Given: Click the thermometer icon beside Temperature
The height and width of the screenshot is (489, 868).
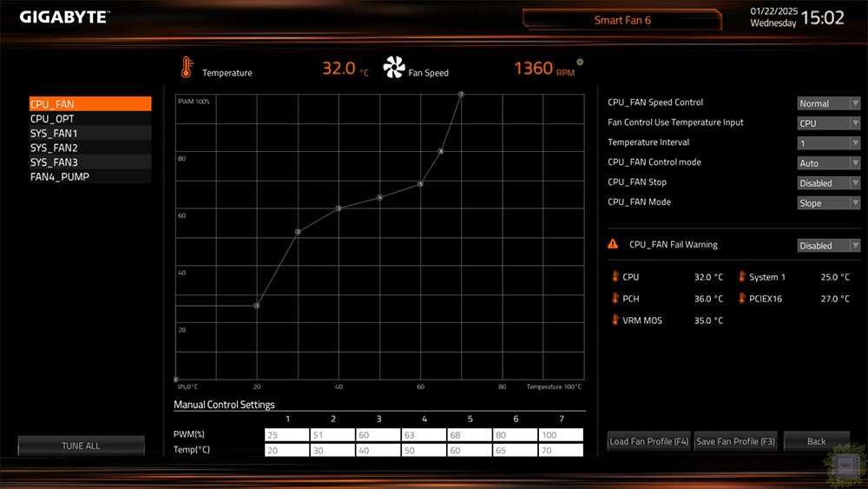Looking at the screenshot, I should 187,68.
